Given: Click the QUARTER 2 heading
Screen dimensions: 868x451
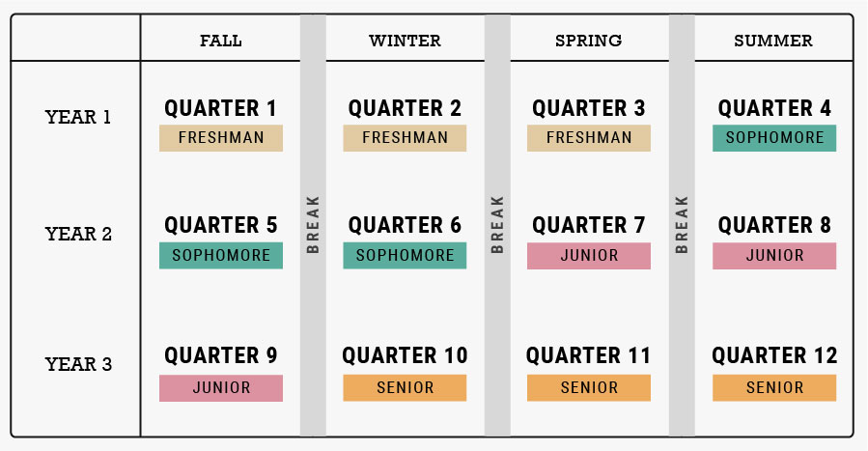Looking at the screenshot, I should click(405, 108).
